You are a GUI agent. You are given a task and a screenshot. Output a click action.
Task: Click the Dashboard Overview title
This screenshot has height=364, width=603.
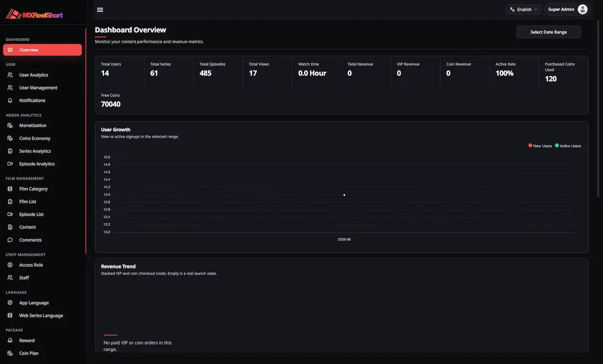[130, 30]
